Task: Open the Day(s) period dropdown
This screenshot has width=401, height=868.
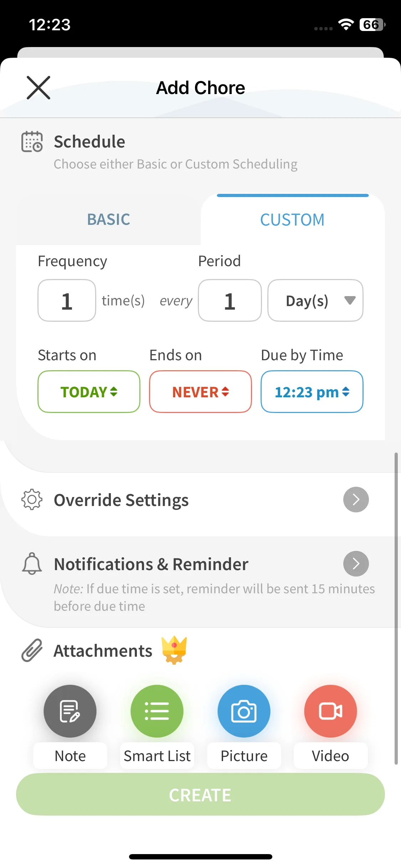Action: [315, 301]
